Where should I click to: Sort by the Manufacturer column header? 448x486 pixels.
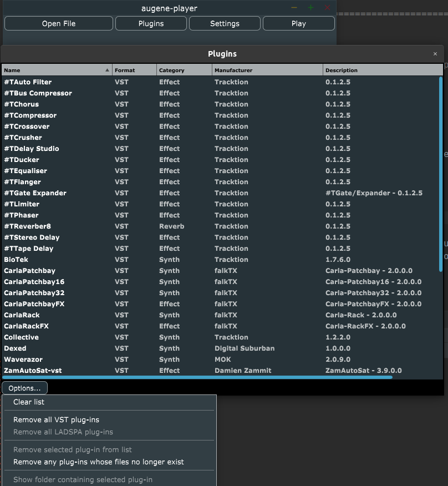[267, 70]
